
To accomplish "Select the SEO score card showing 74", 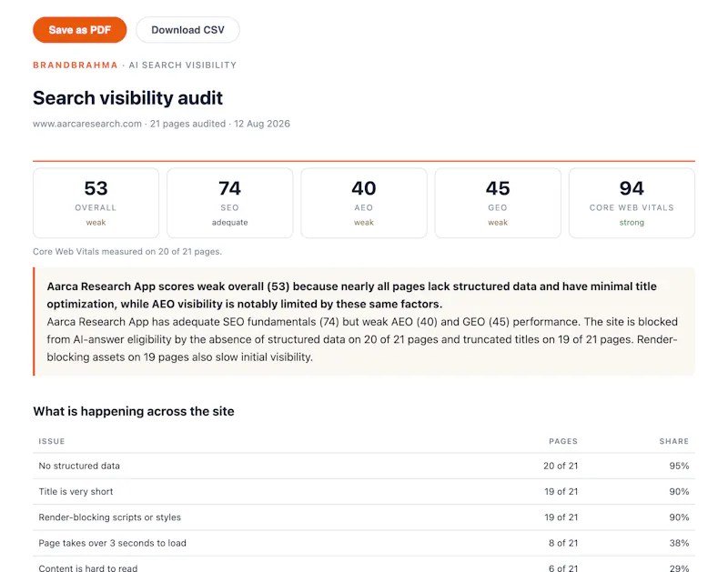I will (230, 203).
